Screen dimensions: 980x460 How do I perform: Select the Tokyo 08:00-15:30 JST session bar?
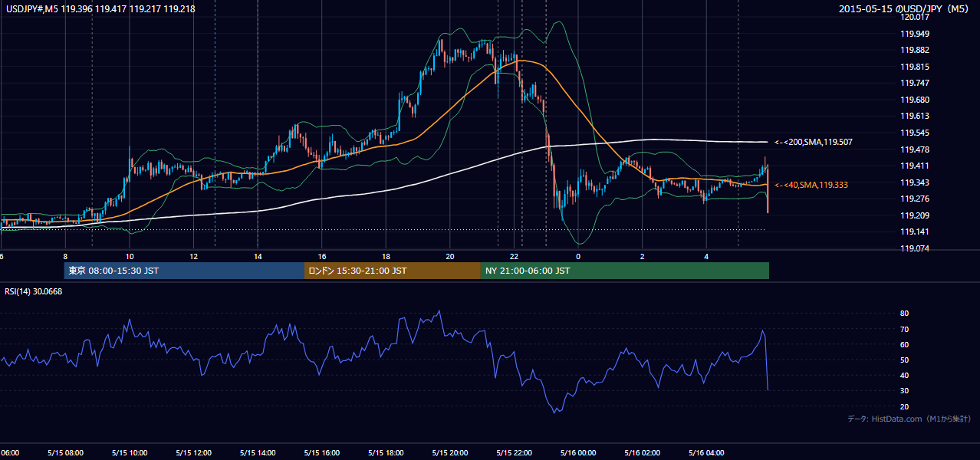click(184, 271)
